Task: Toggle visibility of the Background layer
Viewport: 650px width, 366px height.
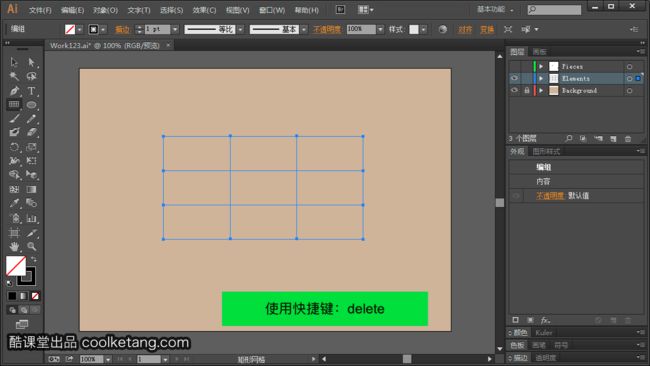Action: pyautogui.click(x=514, y=90)
